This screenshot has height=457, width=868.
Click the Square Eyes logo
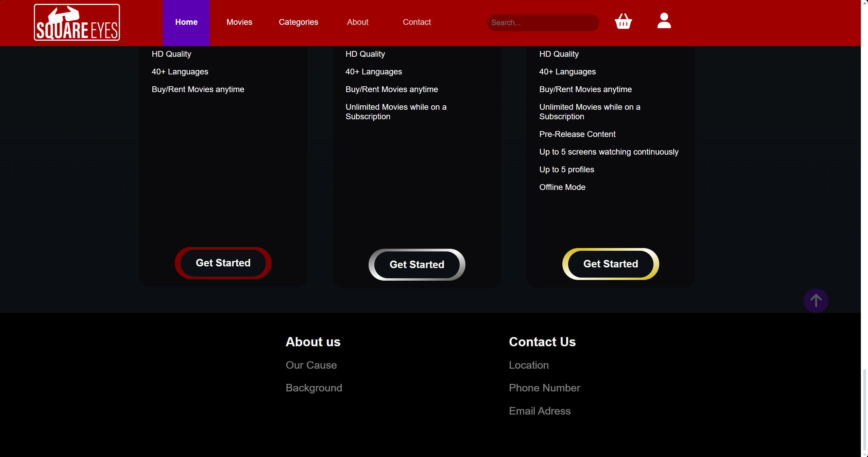pos(76,22)
